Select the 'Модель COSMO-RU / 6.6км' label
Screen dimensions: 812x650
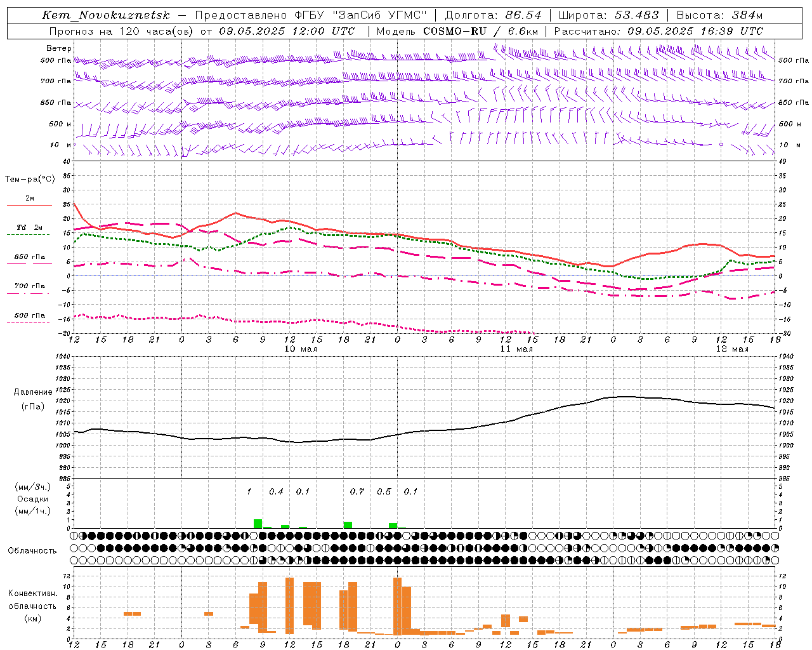(x=457, y=31)
